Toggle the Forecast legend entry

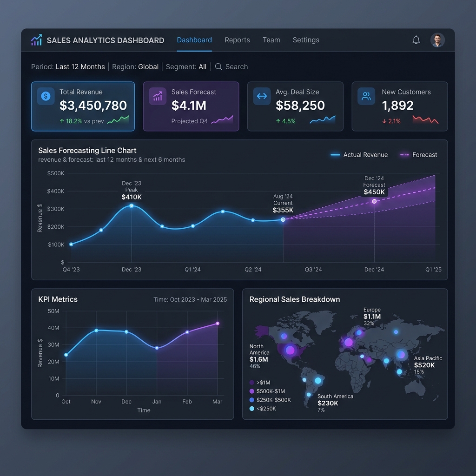[x=419, y=155]
